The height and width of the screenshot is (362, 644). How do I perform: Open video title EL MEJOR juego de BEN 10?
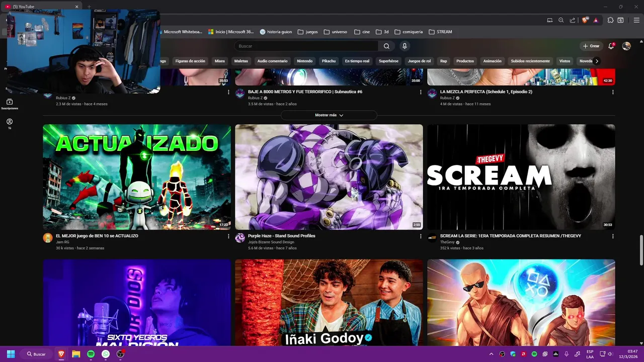[x=97, y=236]
